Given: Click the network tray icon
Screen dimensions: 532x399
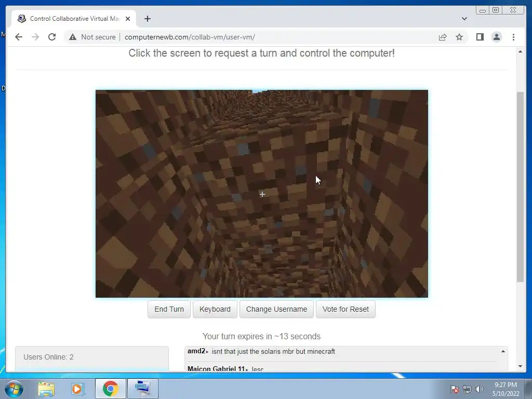Looking at the screenshot, I should tap(467, 389).
